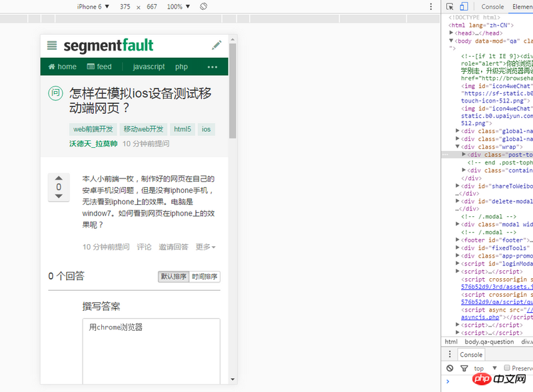
Task: Open the three-dot more options menu
Action: pos(213,67)
